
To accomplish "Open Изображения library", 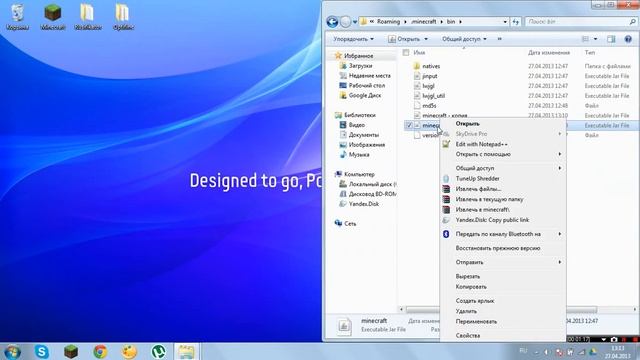I will [x=367, y=145].
